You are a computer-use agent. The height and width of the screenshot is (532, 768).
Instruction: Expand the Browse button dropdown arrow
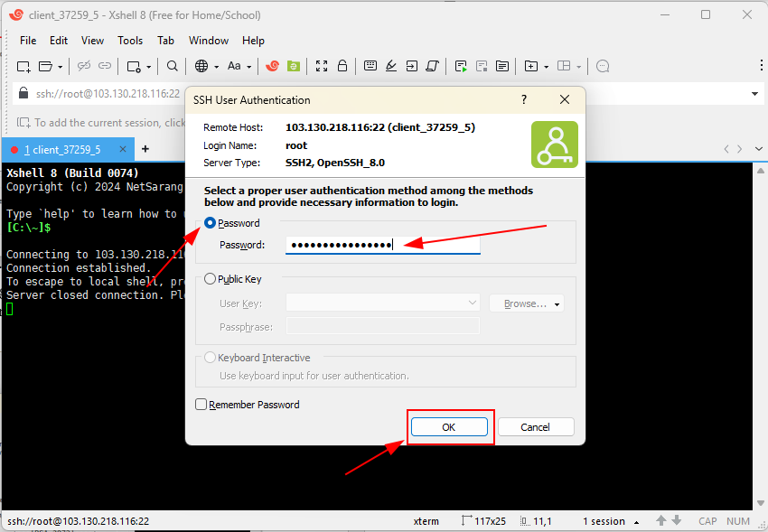[557, 303]
